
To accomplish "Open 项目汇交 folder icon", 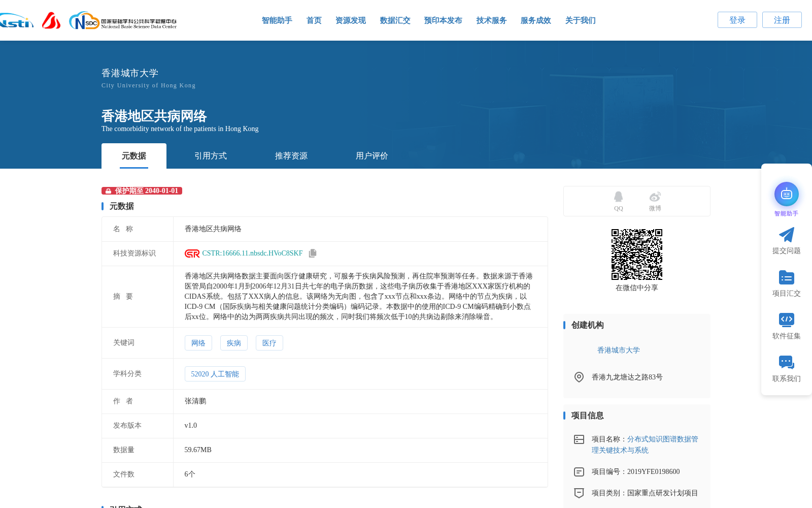I will 786,277.
